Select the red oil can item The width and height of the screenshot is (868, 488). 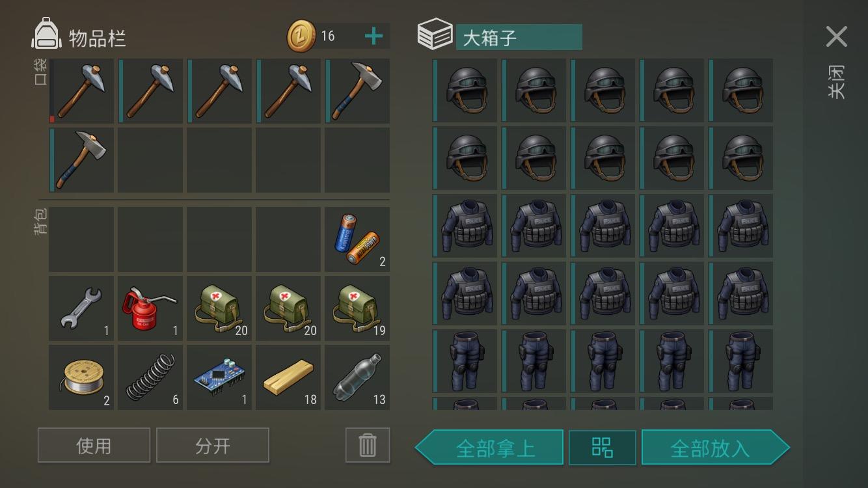pos(150,308)
